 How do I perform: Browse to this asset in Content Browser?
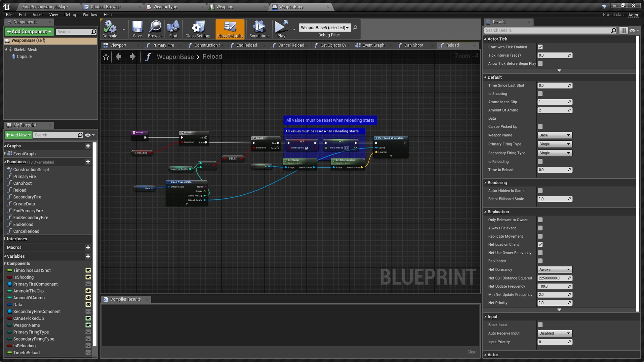pyautogui.click(x=155, y=29)
